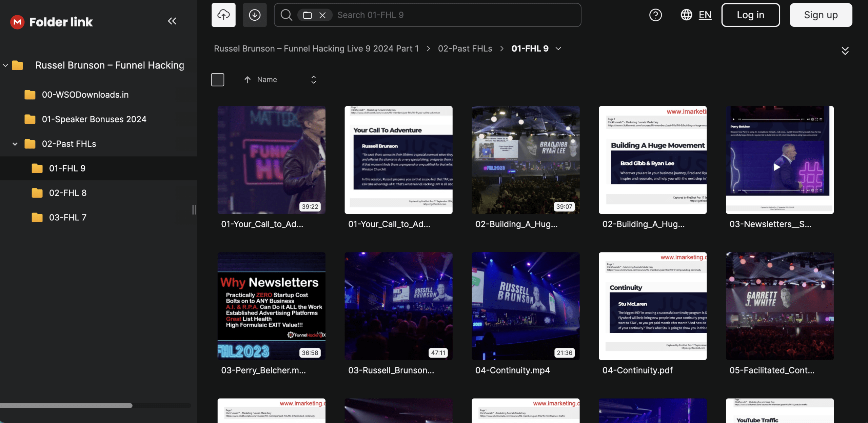Collapse the 02-Past FHLs tree folder
The height and width of the screenshot is (423, 868).
point(15,144)
